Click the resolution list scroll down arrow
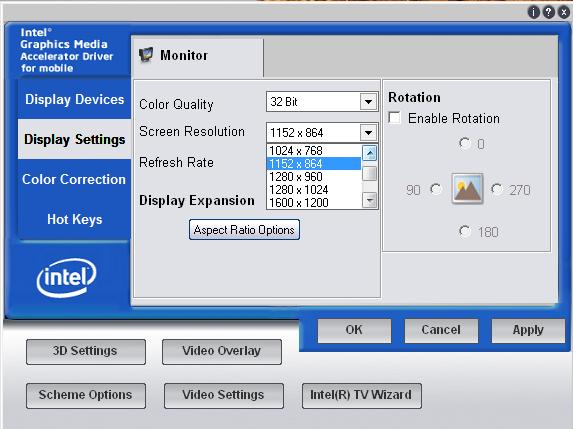Image resolution: width=573 pixels, height=429 pixels. pos(370,200)
